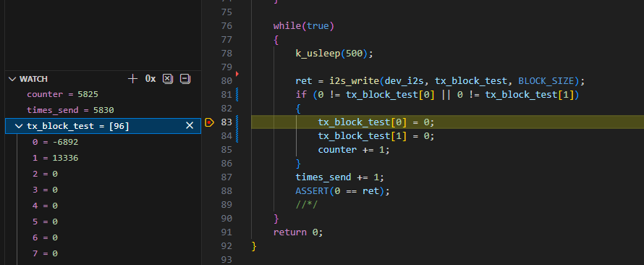Select array element 0 = -6892
The height and width of the screenshot is (265, 644).
[103, 142]
